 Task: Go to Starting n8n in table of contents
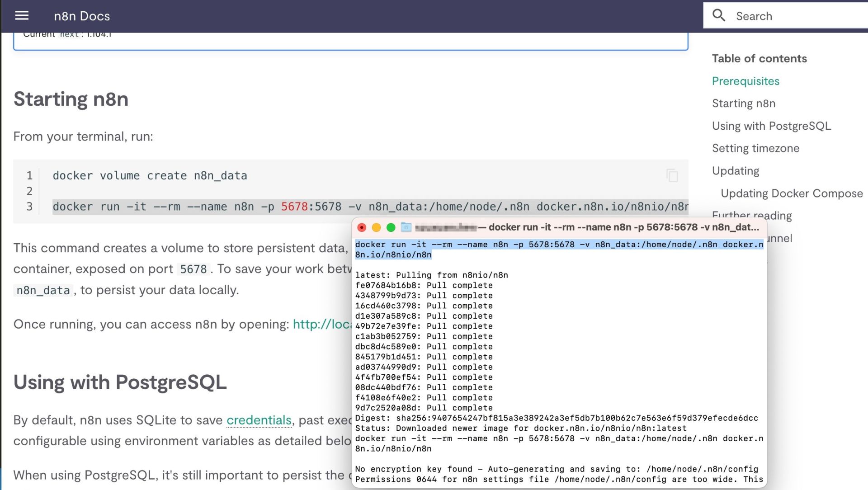click(x=744, y=104)
